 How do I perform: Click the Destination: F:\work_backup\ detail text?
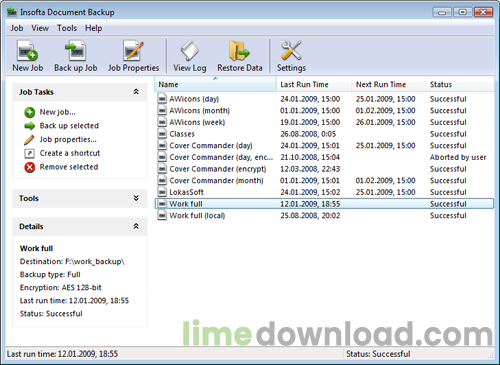[72, 262]
